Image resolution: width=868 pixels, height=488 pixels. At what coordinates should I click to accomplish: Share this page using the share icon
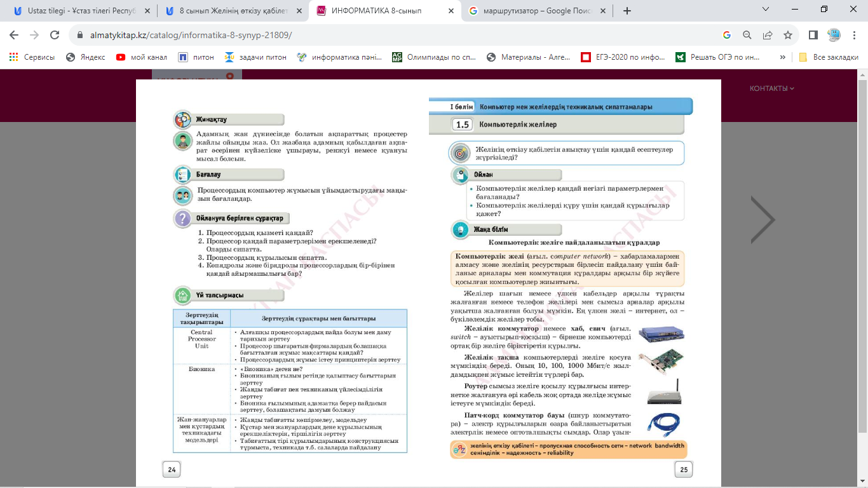click(x=768, y=36)
